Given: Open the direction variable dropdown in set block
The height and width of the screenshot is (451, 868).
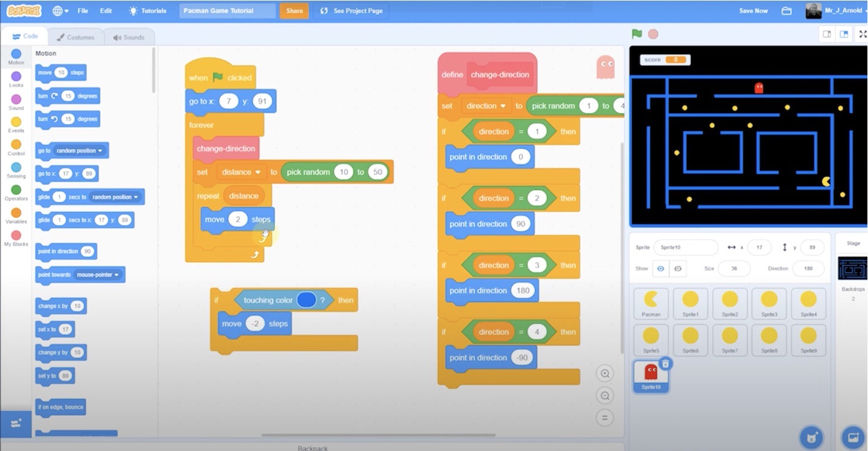Looking at the screenshot, I should point(485,106).
